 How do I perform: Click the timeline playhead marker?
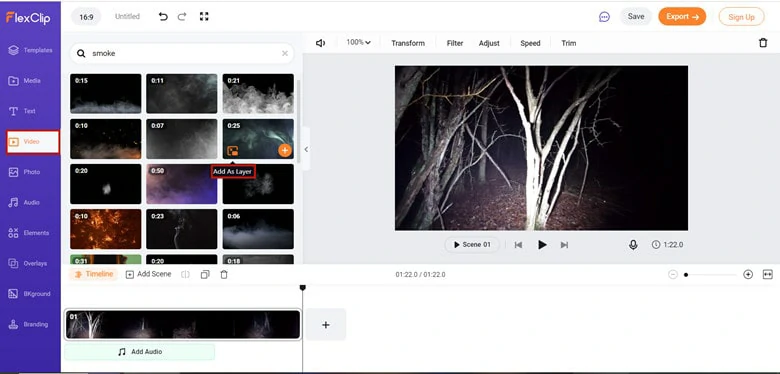pyautogui.click(x=302, y=287)
